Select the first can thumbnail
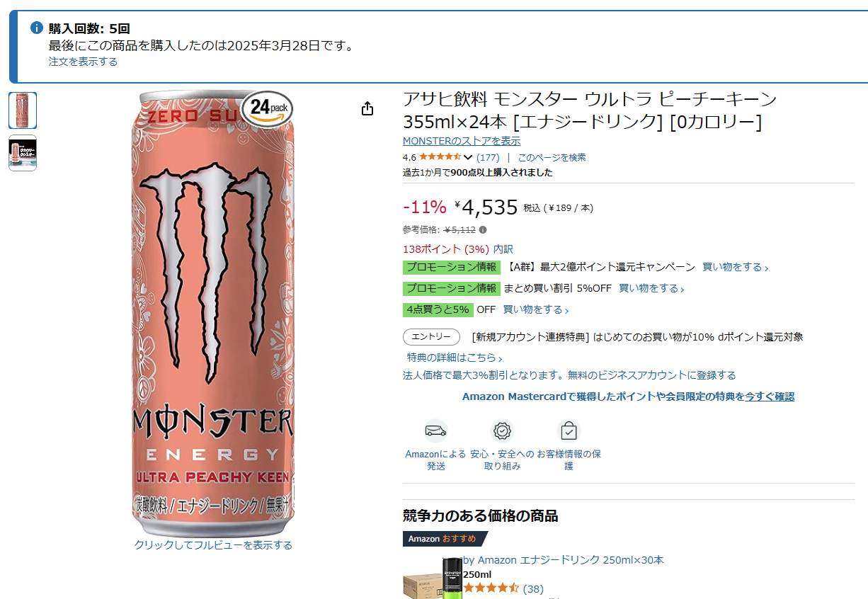The height and width of the screenshot is (599, 868). click(x=23, y=110)
